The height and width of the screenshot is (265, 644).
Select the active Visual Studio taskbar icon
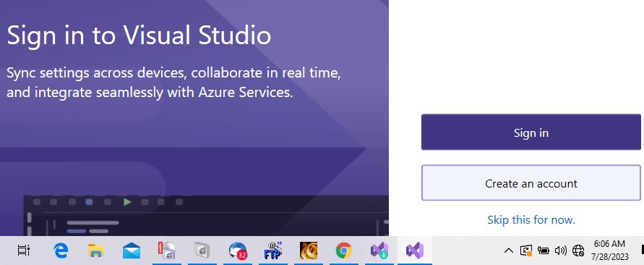point(415,251)
